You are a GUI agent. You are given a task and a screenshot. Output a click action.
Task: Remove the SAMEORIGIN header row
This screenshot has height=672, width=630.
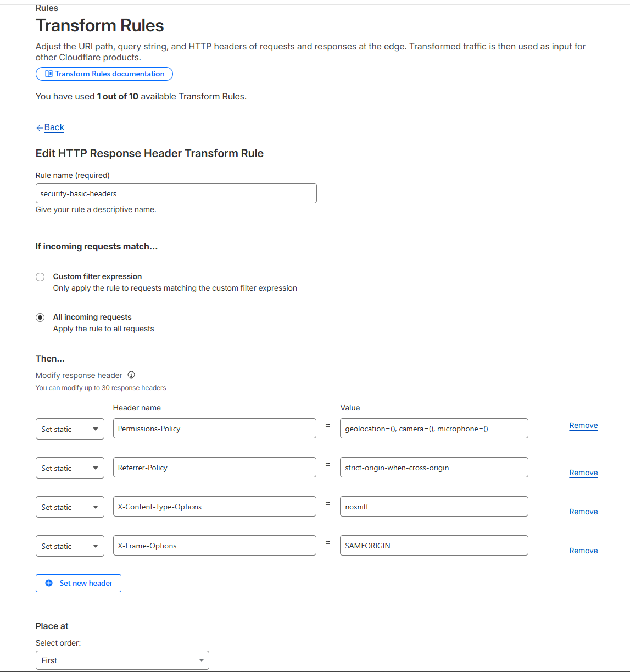pos(583,551)
